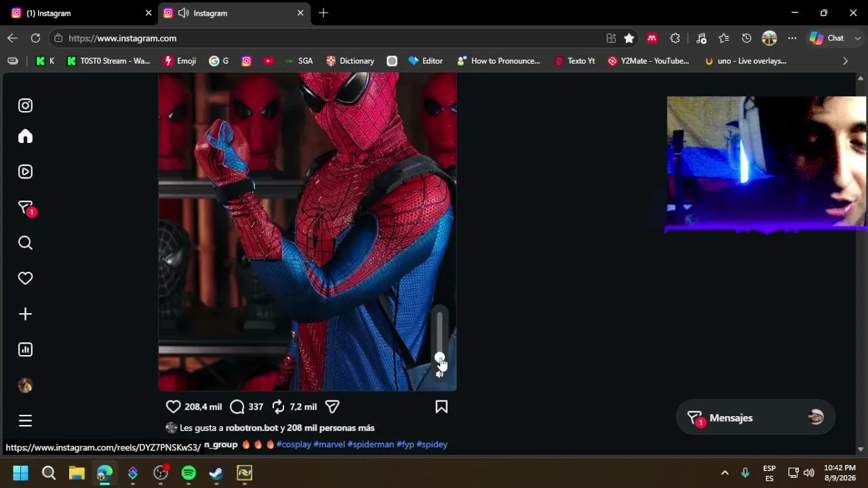Save the reel with bookmark icon
The width and height of the screenshot is (868, 488).
(x=441, y=407)
